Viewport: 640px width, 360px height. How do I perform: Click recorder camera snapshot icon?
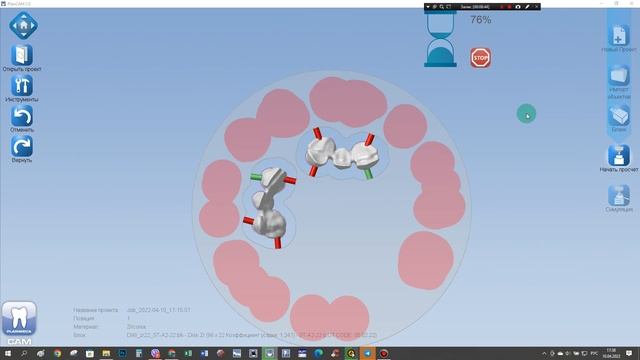(x=518, y=7)
